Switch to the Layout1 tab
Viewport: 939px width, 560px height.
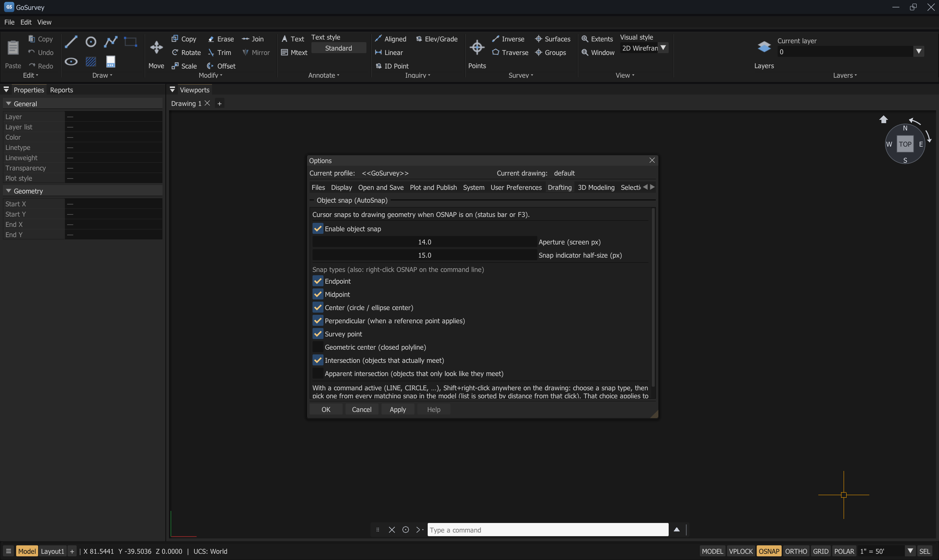pos(52,551)
